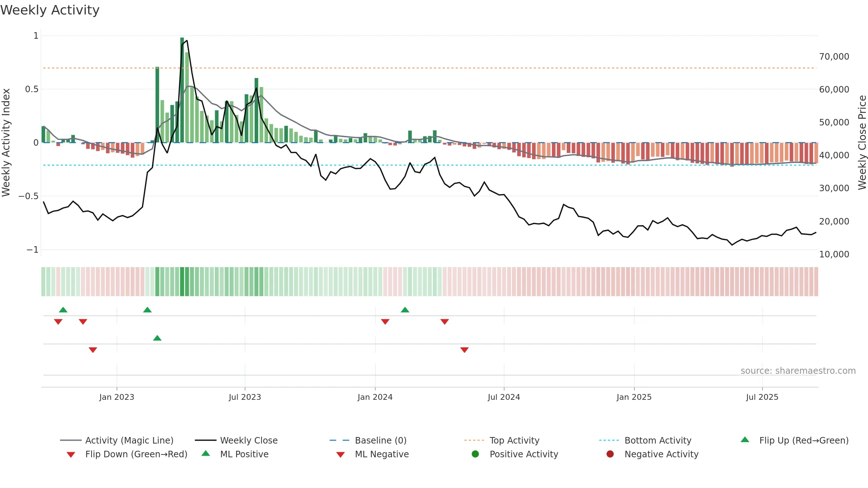This screenshot has height=488, width=868.
Task: Select the green flip-up triangle near February 2023
Action: pos(147,310)
